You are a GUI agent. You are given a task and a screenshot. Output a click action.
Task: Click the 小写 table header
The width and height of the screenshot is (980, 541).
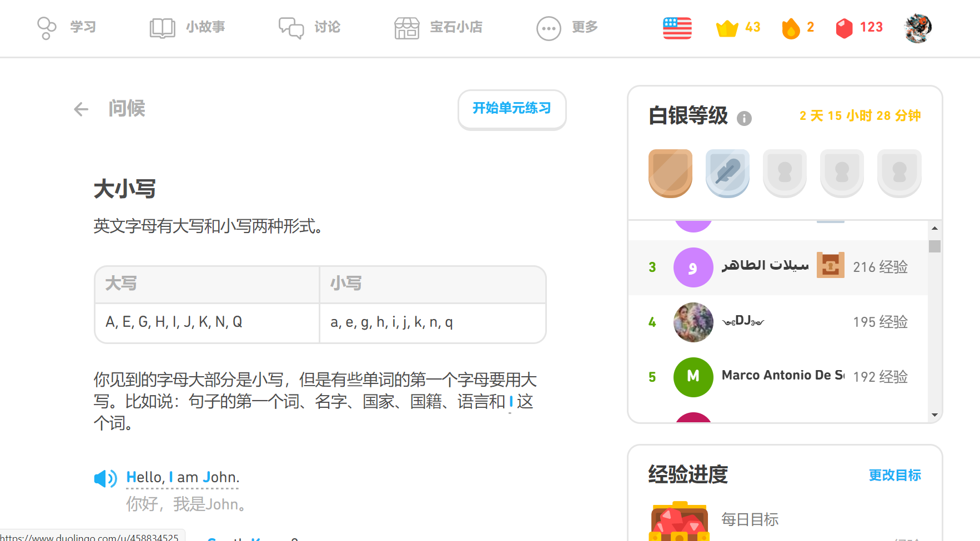coord(432,284)
